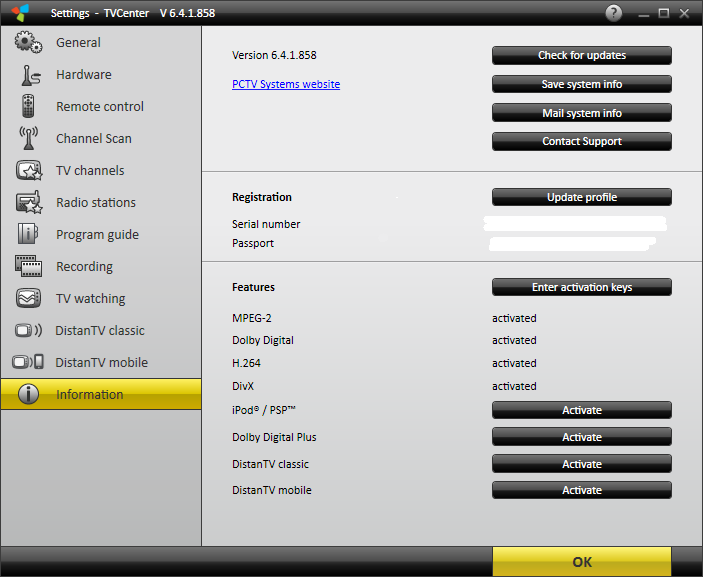The height and width of the screenshot is (577, 703).
Task: Click the Remote control icon
Action: pyautogui.click(x=28, y=106)
